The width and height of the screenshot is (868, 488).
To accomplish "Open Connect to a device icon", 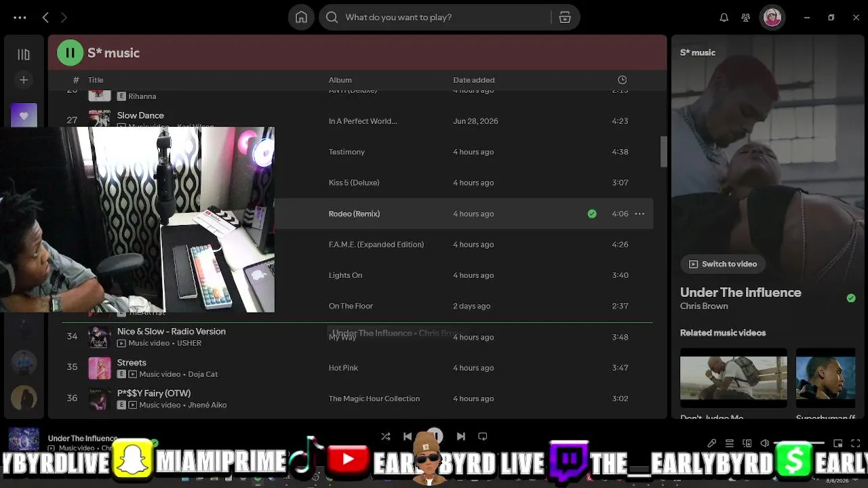I will 747,443.
